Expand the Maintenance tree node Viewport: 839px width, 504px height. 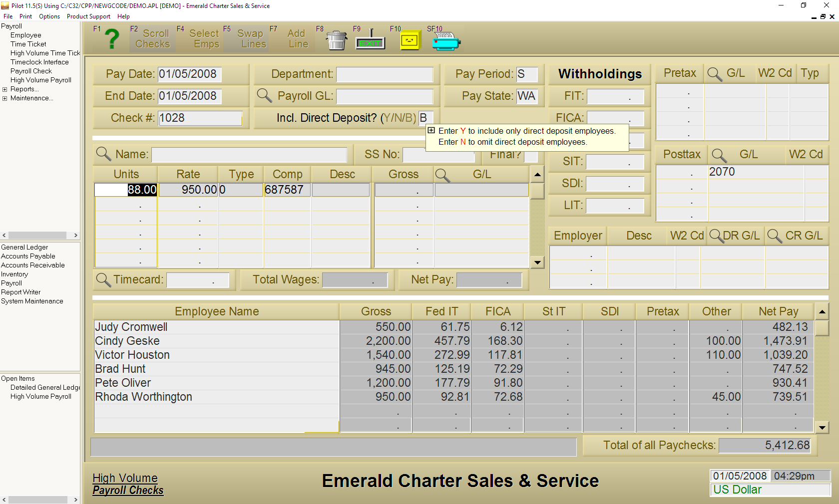5,98
